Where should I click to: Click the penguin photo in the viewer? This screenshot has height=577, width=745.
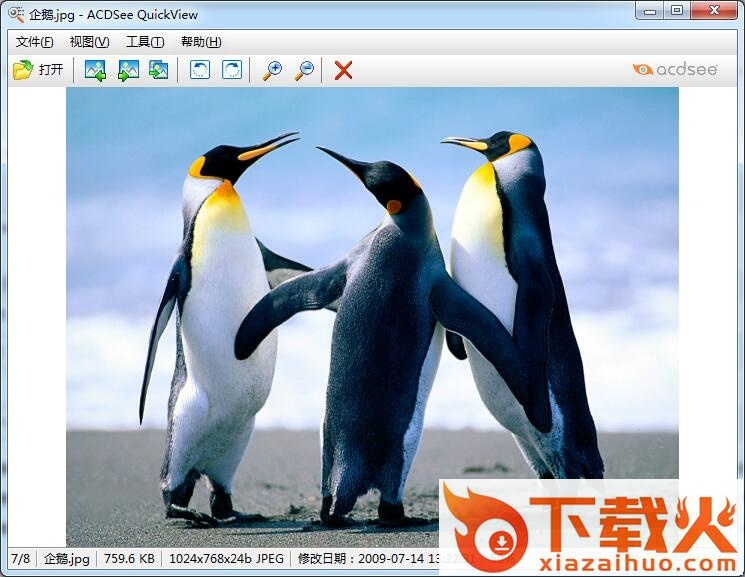click(372, 300)
